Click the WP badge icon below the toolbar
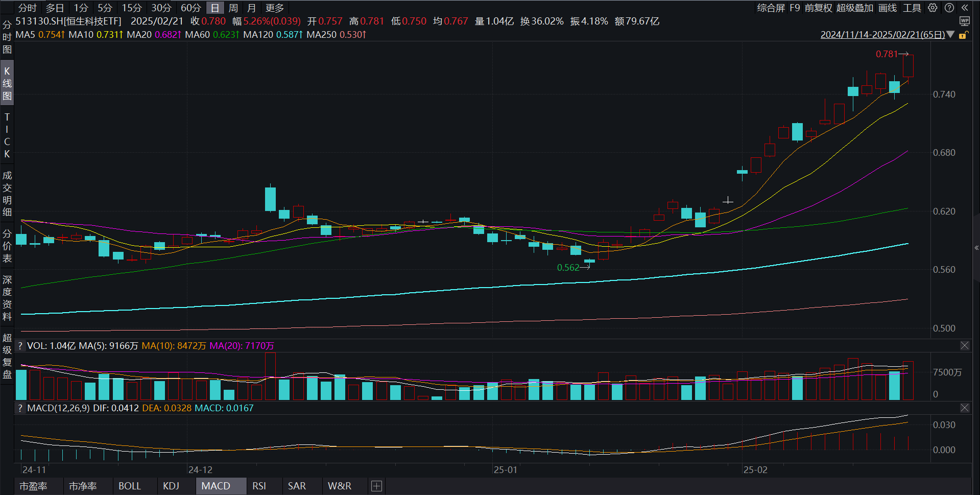The width and height of the screenshot is (980, 495). point(965,21)
